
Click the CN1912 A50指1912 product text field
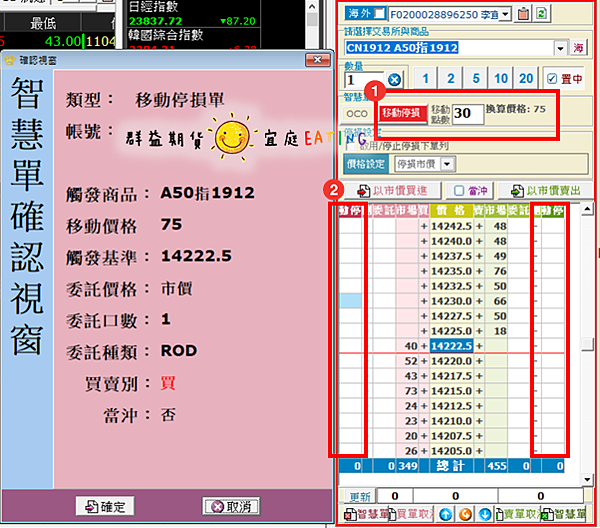449,48
